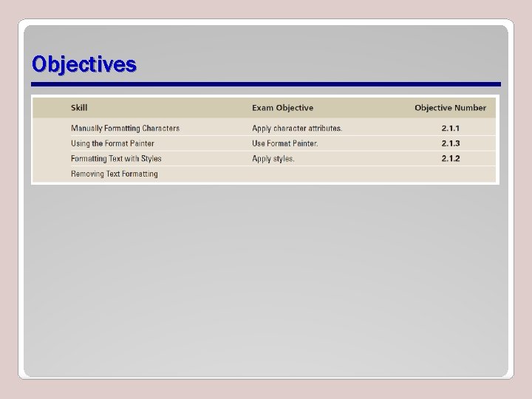Image resolution: width=532 pixels, height=399 pixels.
Task: Click Use Format Painter objective text
Action: point(285,143)
